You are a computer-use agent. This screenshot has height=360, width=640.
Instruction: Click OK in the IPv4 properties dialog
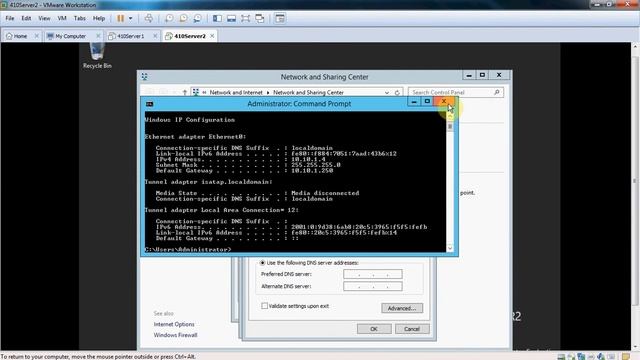click(x=374, y=329)
